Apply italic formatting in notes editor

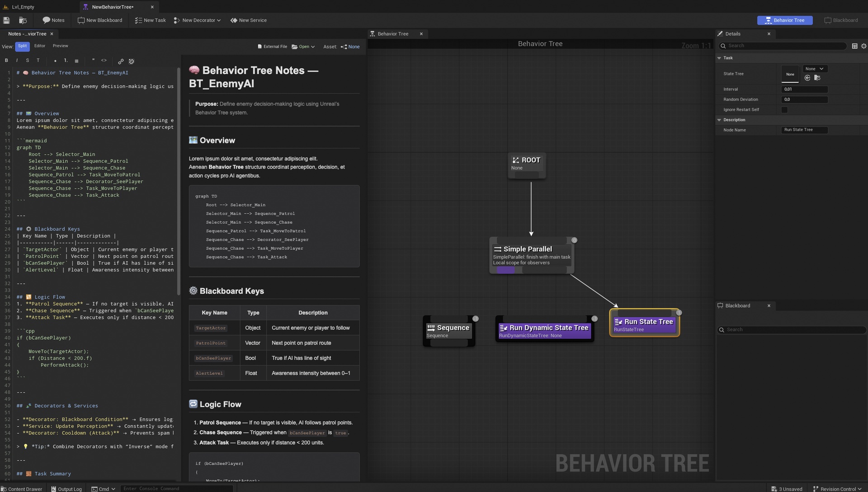[x=17, y=61]
